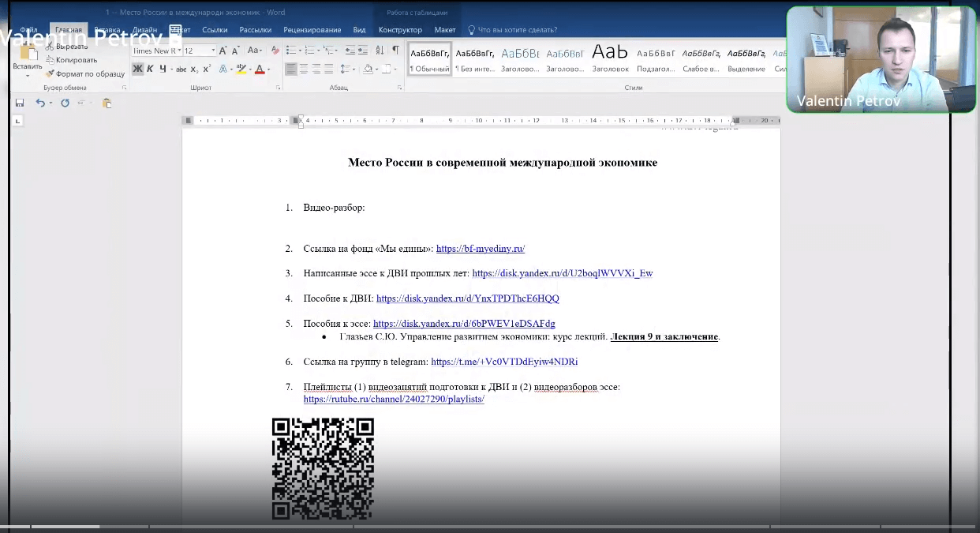This screenshot has height=533, width=980.
Task: Save document from quick access toolbar
Action: pyautogui.click(x=20, y=103)
